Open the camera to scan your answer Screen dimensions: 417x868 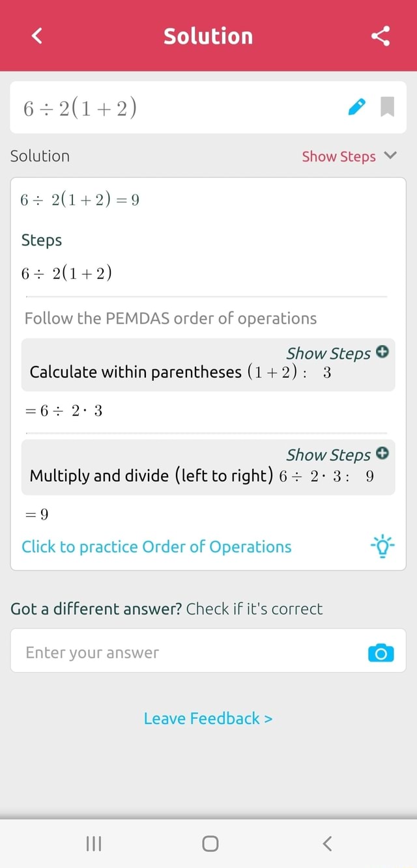tap(381, 652)
